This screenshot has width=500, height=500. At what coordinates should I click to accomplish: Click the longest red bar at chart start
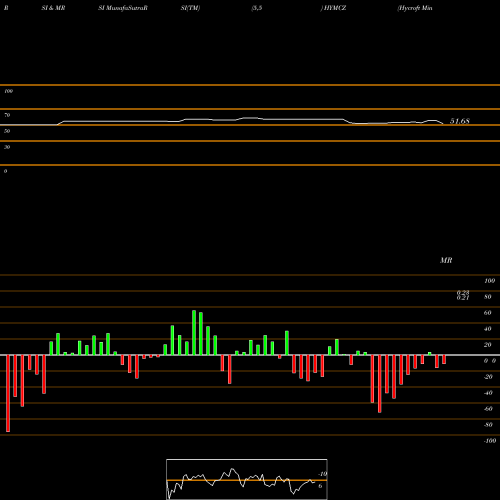pos(8,393)
